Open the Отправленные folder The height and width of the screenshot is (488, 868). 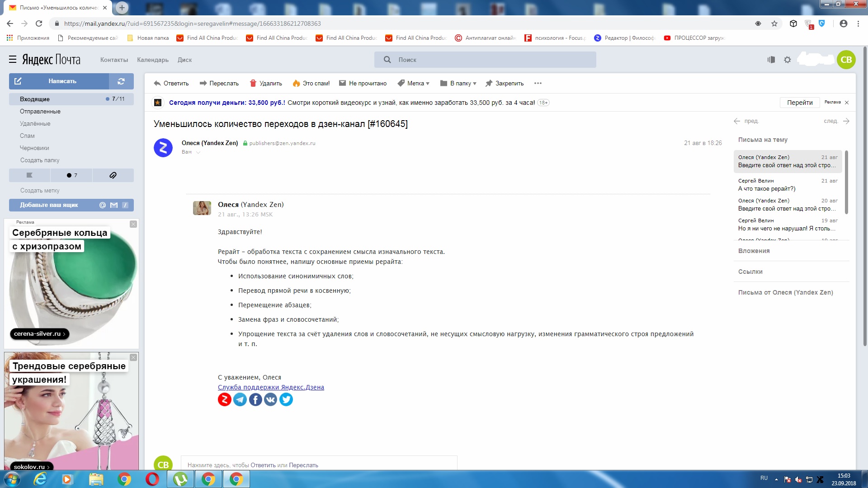pyautogui.click(x=40, y=111)
